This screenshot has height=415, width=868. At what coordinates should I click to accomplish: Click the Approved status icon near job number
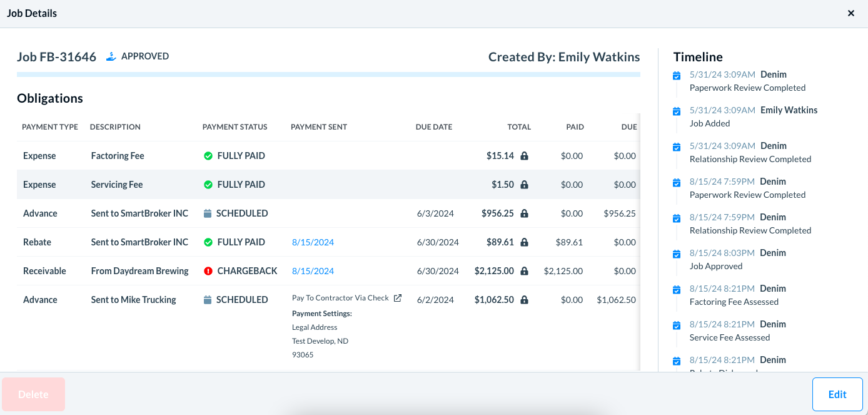coord(111,56)
